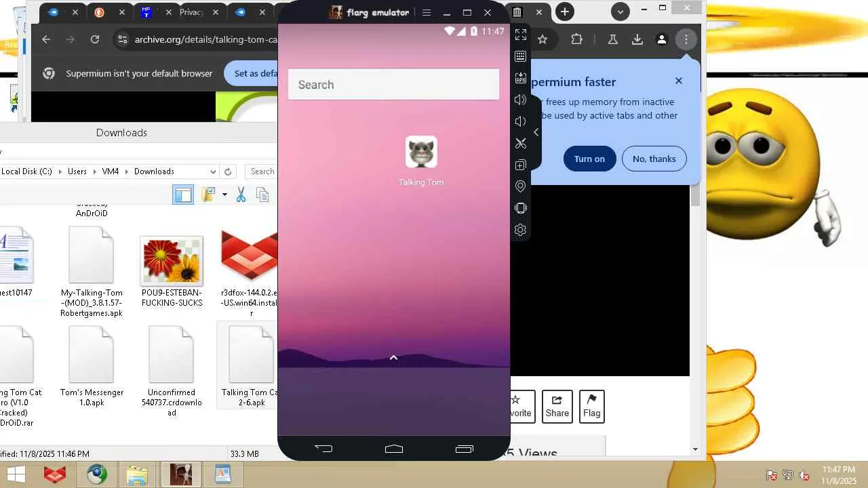
Task: Refresh the Downloads folder view
Action: point(228,171)
